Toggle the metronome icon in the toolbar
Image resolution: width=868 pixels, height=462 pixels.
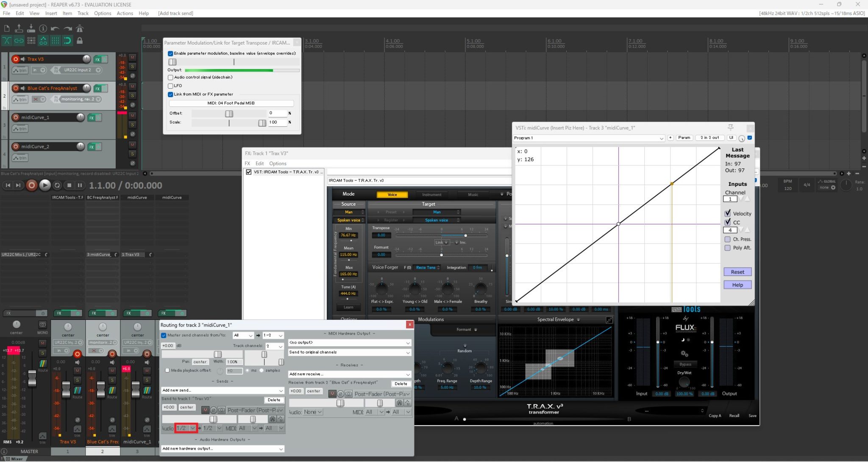pyautogui.click(x=80, y=28)
